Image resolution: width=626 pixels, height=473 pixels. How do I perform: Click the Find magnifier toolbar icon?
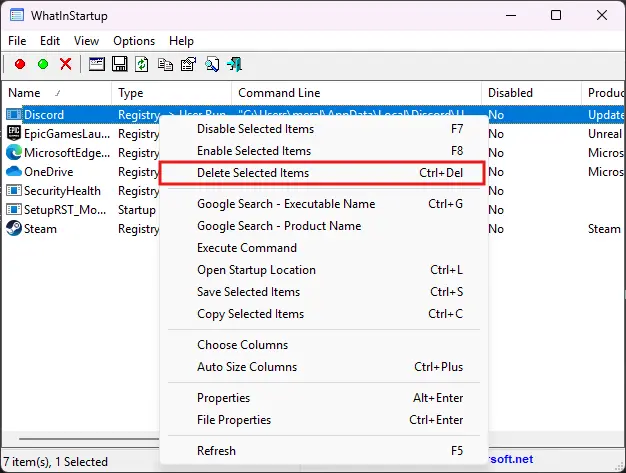212,64
